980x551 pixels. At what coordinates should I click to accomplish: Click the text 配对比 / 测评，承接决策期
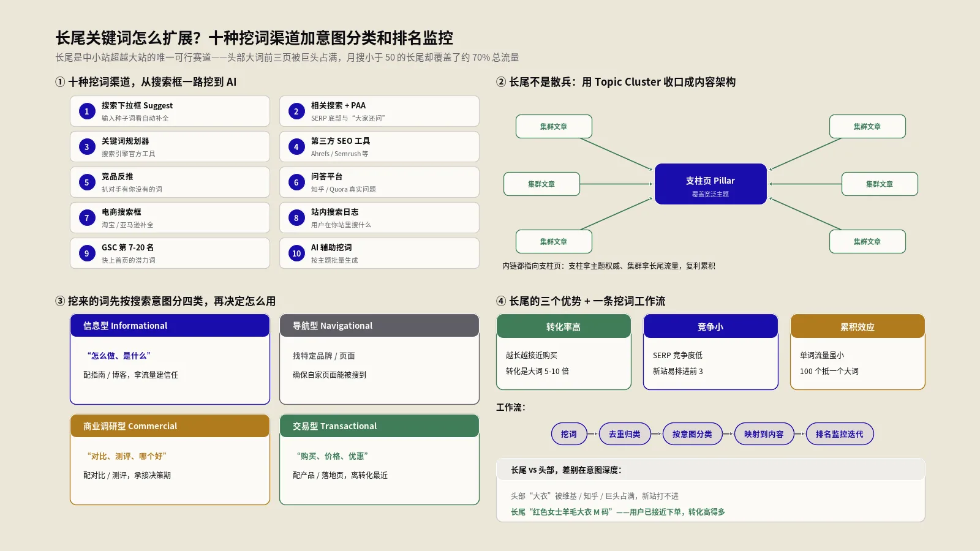click(x=127, y=475)
